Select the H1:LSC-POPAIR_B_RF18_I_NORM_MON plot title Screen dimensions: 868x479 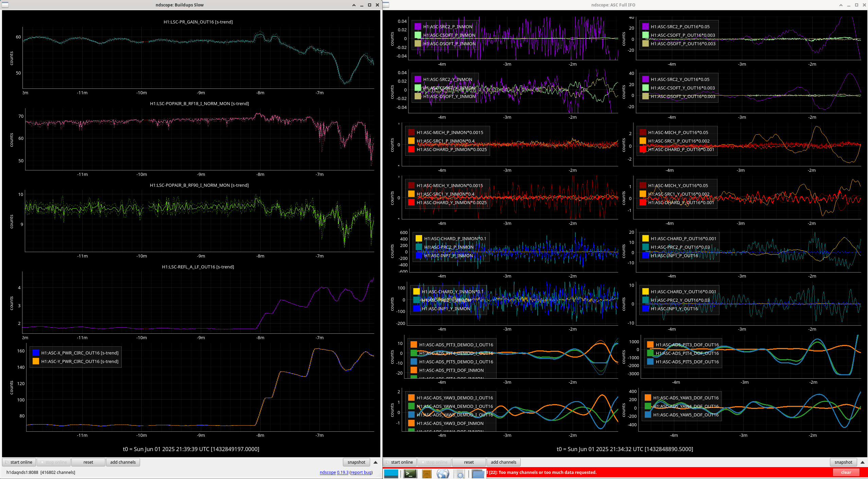click(199, 103)
